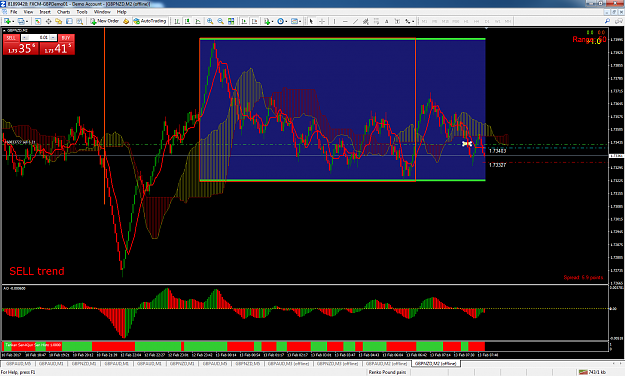625x376 pixels.
Task: Select the Trendline drawing tool
Action: click(x=356, y=21)
